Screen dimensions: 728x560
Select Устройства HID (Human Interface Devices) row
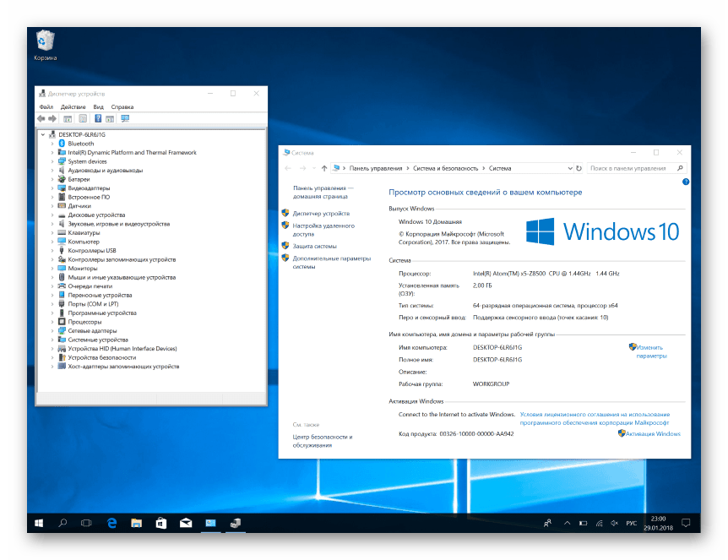tap(122, 349)
